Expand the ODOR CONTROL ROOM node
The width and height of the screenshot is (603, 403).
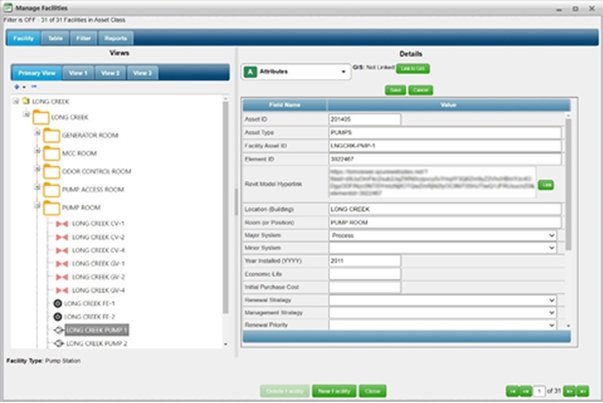pyautogui.click(x=37, y=170)
